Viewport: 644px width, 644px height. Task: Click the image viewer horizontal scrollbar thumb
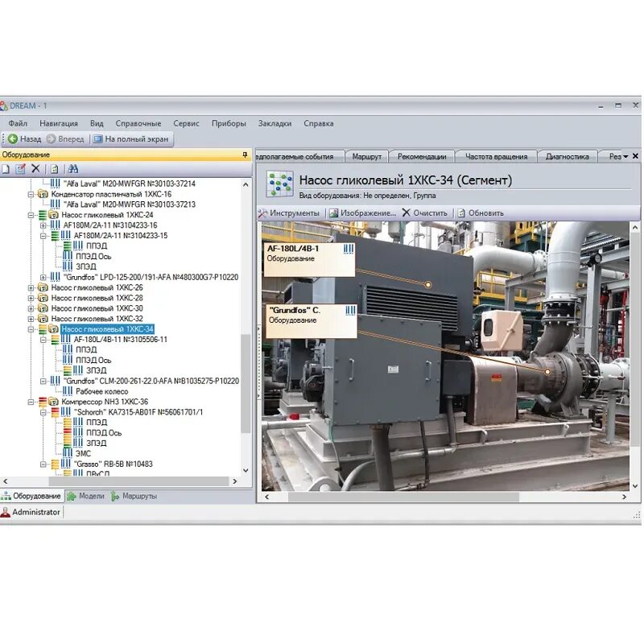point(403,497)
